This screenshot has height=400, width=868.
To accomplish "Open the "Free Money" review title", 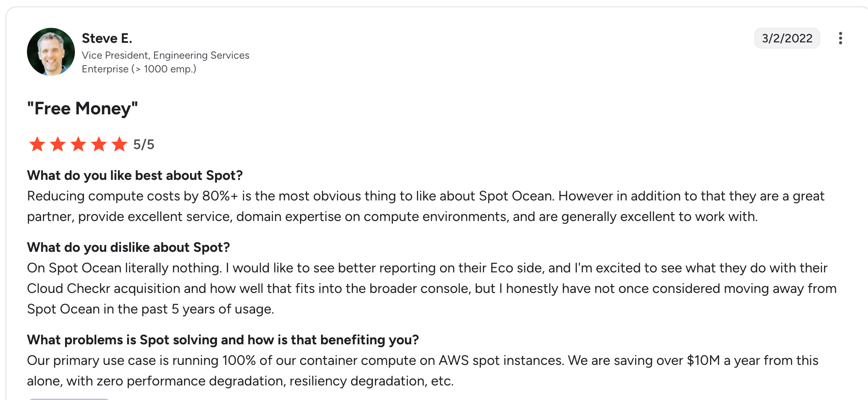I will tap(83, 108).
